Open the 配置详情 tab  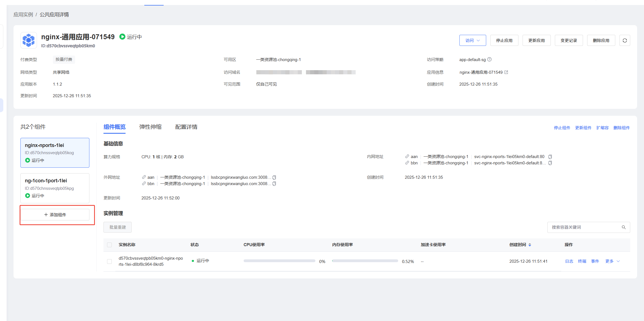[x=186, y=127]
